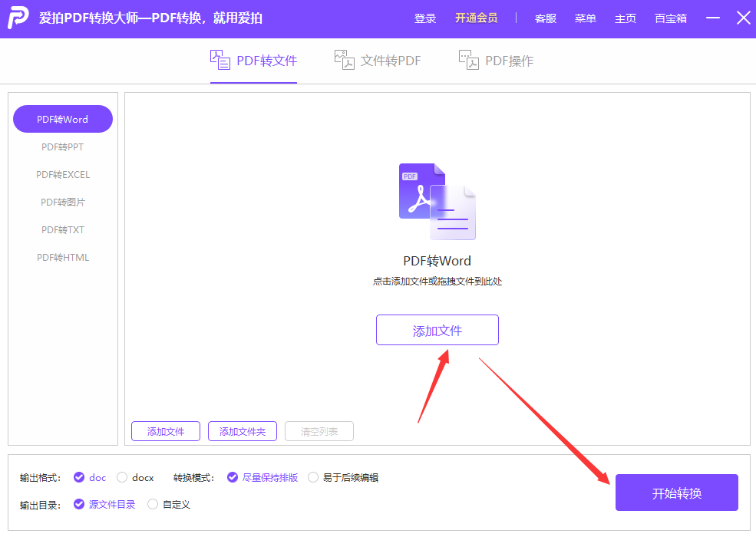756x537 pixels.
Task: Choose PDF转图片 in the sidebar
Action: coord(63,202)
